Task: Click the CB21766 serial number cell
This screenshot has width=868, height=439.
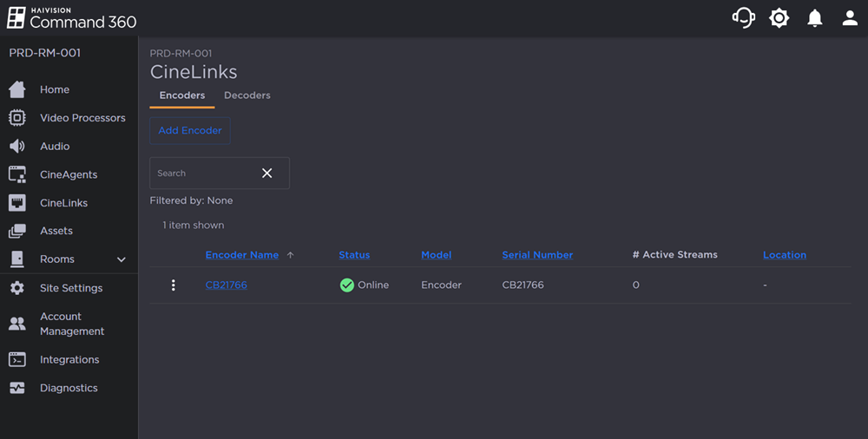Action: 523,285
